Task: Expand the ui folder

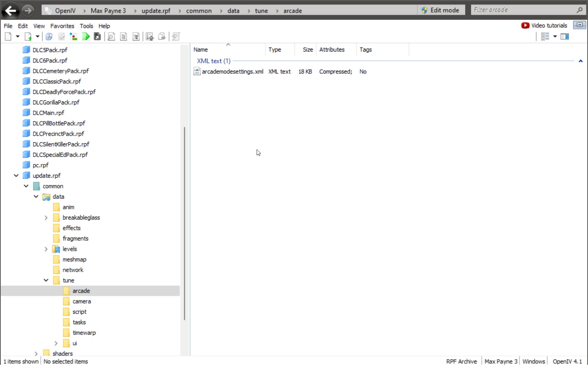Action: click(x=56, y=343)
